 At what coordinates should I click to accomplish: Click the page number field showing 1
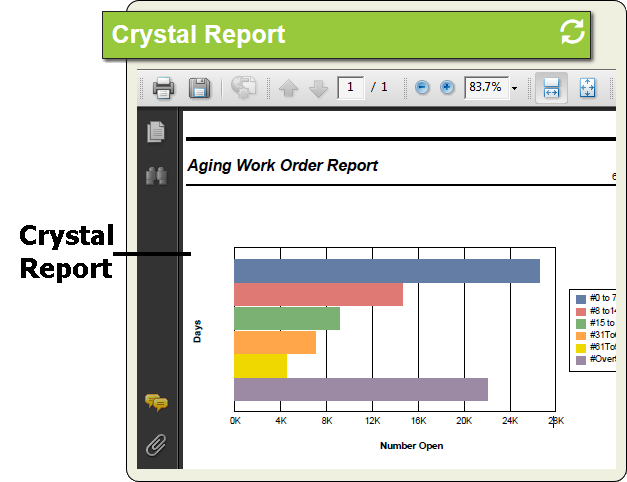click(351, 87)
